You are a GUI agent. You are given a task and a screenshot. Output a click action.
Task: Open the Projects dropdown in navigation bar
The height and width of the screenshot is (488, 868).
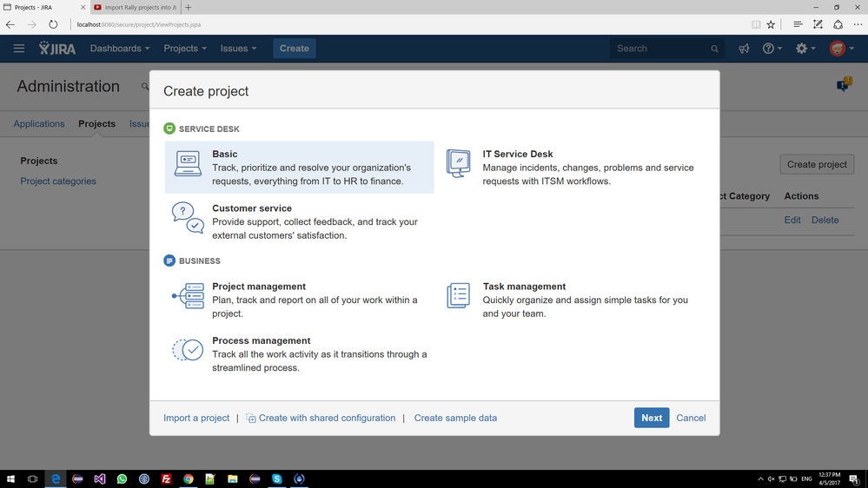point(185,49)
